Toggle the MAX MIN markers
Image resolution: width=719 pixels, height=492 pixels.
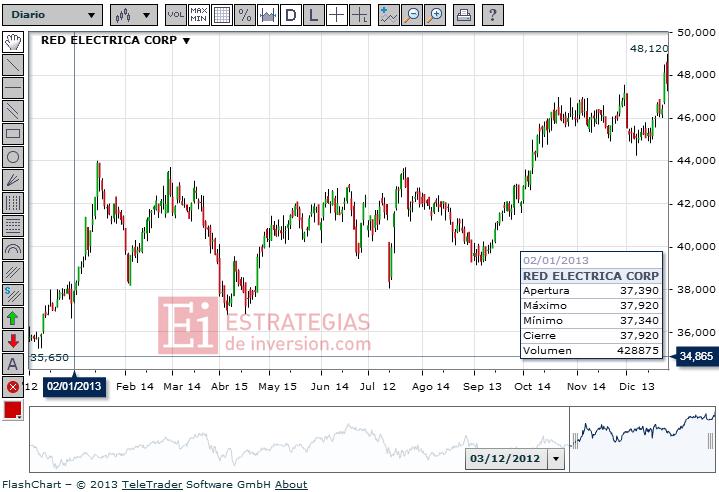tap(199, 15)
